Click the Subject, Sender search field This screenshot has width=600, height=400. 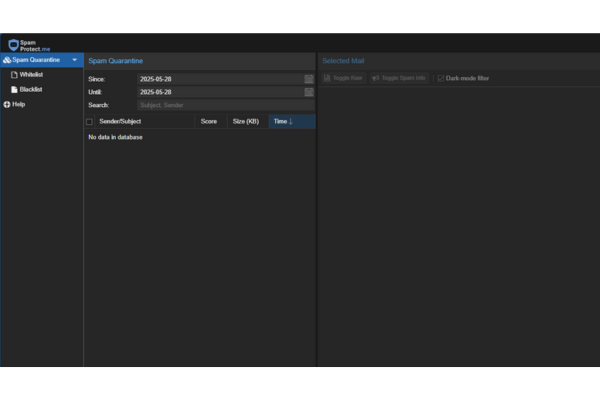point(225,105)
